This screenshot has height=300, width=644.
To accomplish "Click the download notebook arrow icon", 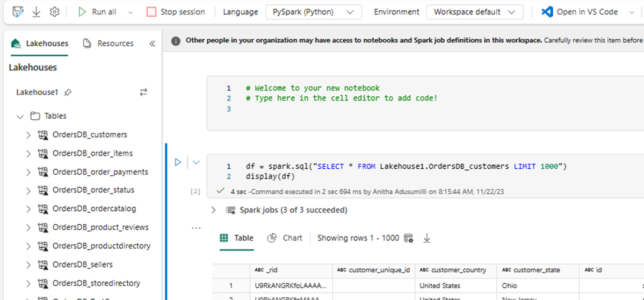I will tap(37, 12).
